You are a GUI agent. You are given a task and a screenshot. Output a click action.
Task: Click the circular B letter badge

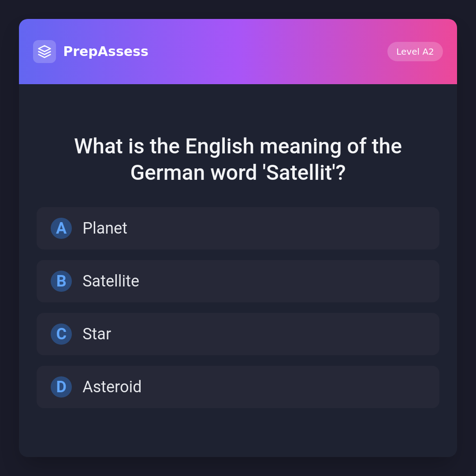[61, 281]
